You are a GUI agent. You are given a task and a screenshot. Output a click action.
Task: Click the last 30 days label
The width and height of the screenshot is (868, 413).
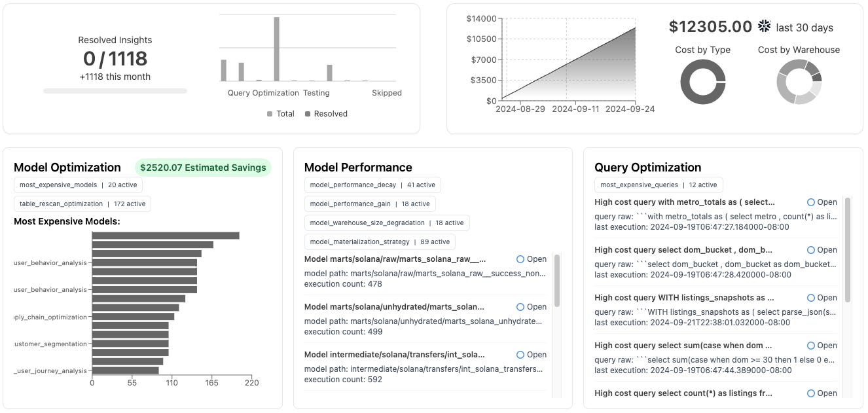tap(805, 27)
